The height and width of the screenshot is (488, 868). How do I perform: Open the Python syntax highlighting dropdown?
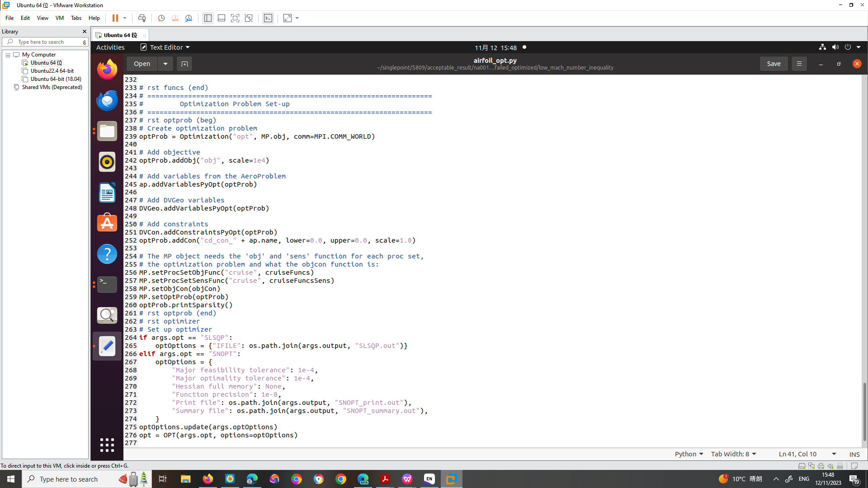tap(688, 454)
